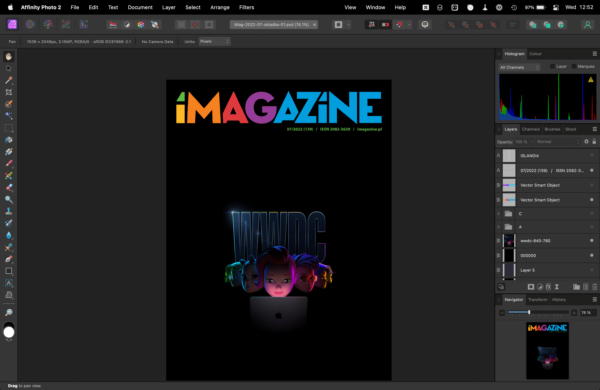Select the Move tool arrow

click(9, 69)
